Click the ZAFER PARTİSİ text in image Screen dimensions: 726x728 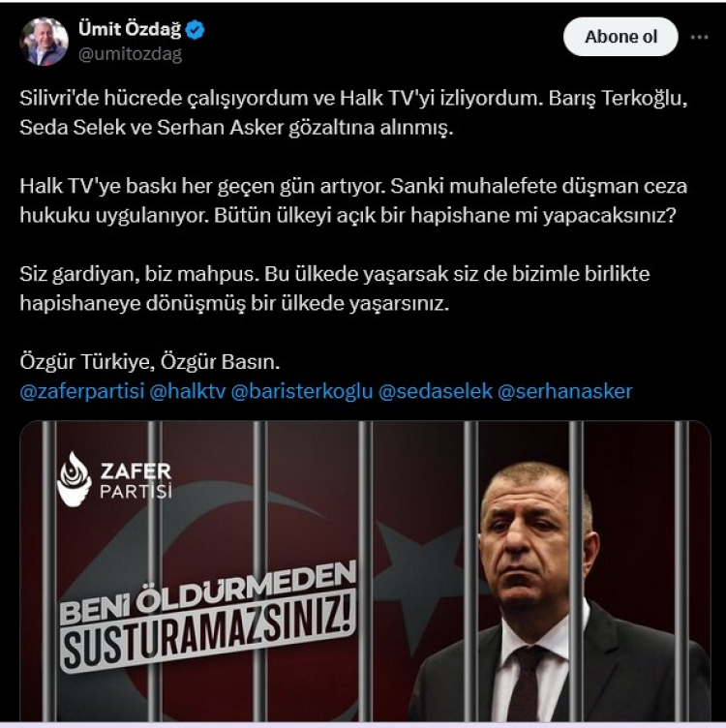click(x=136, y=481)
